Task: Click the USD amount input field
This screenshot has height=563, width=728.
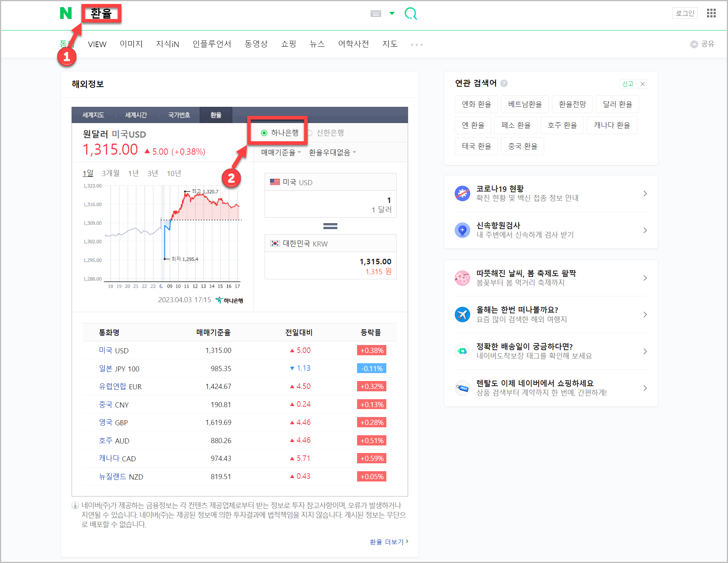Action: click(331, 204)
